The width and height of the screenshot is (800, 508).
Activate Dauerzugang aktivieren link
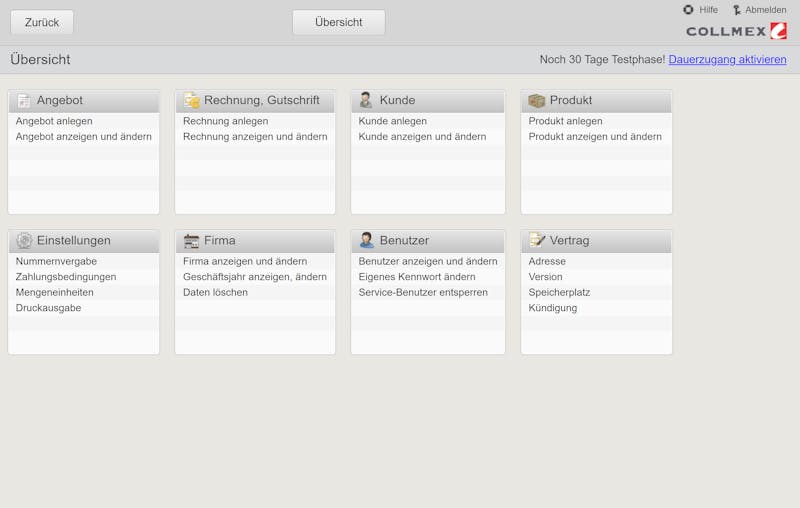727,60
